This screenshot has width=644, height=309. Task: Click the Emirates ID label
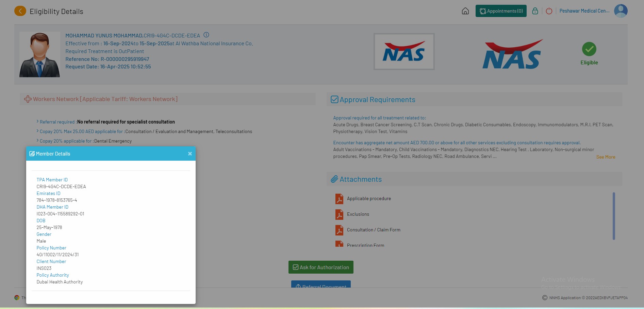pos(48,193)
